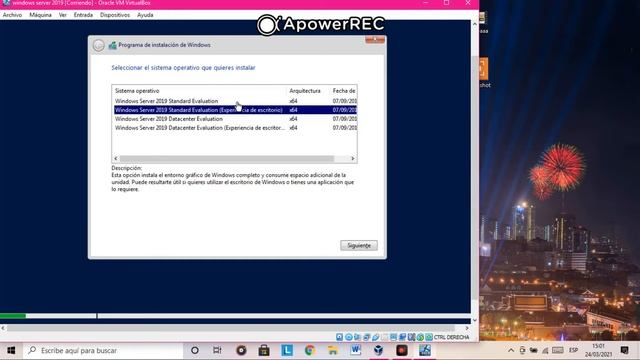Screen dimensions: 640x360
Task: Show hidden system tray icons
Action: tap(511, 350)
